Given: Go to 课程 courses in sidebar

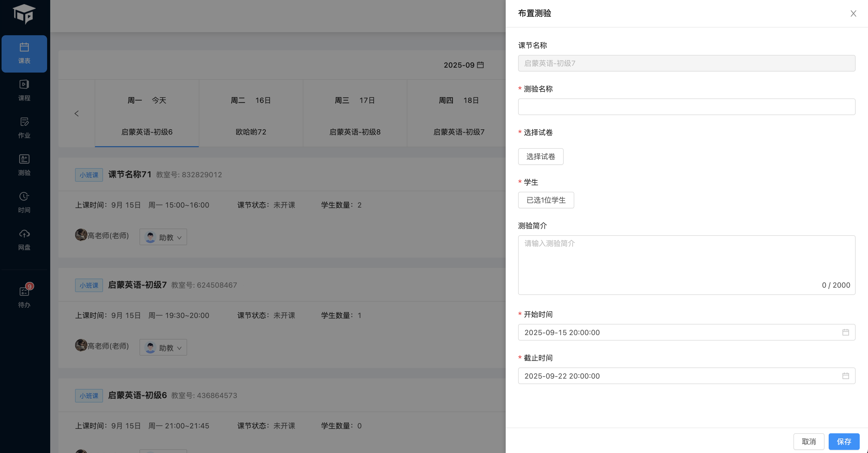Looking at the screenshot, I should [x=24, y=90].
